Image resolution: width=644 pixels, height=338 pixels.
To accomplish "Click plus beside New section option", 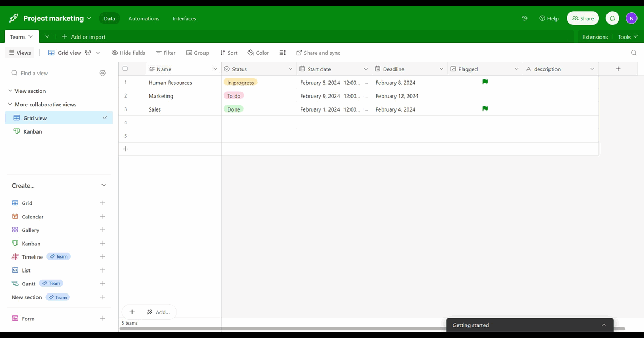I will [x=103, y=297].
